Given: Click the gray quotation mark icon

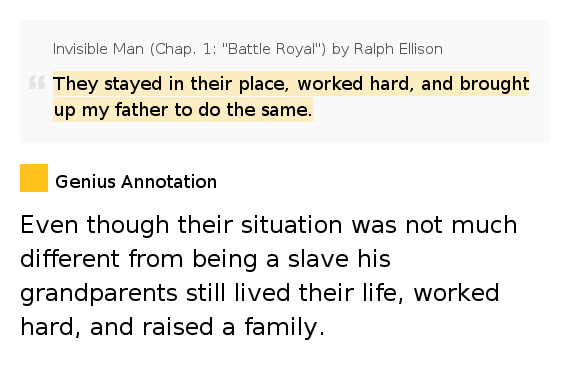Looking at the screenshot, I should pos(37,82).
